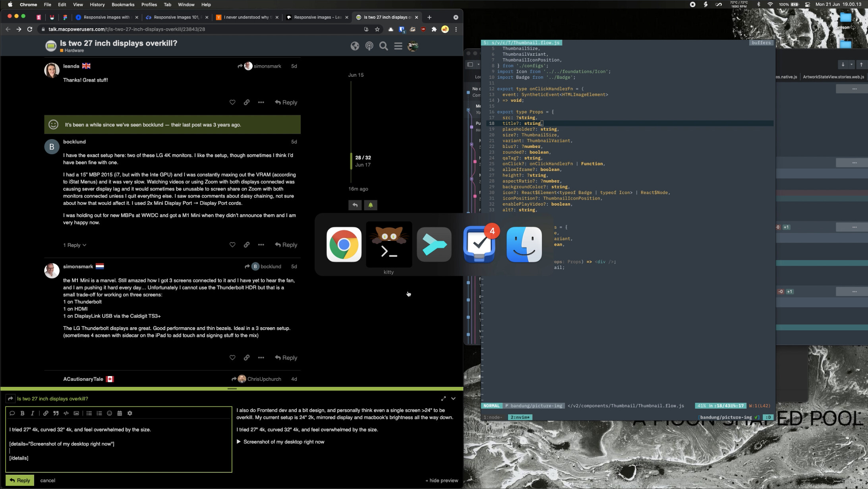
Task: Toggle bold formatting in composer
Action: click(x=23, y=413)
